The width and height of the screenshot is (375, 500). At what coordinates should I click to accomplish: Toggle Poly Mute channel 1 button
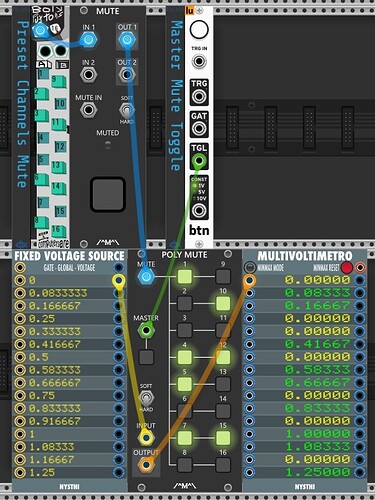pos(185,276)
